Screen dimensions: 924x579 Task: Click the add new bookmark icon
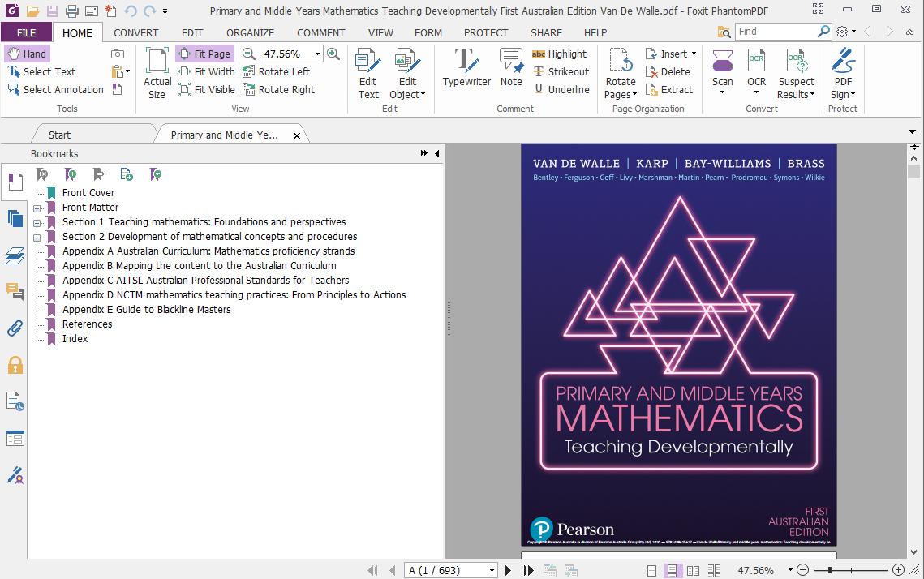71,174
